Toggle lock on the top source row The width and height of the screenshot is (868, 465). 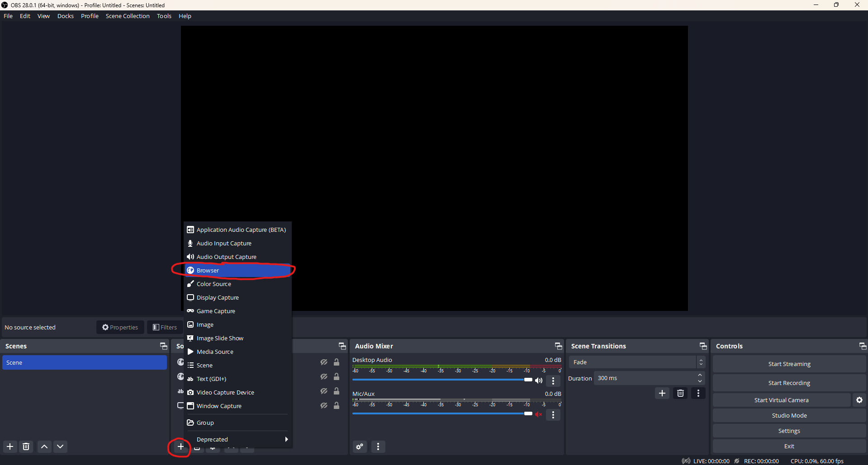pyautogui.click(x=337, y=362)
